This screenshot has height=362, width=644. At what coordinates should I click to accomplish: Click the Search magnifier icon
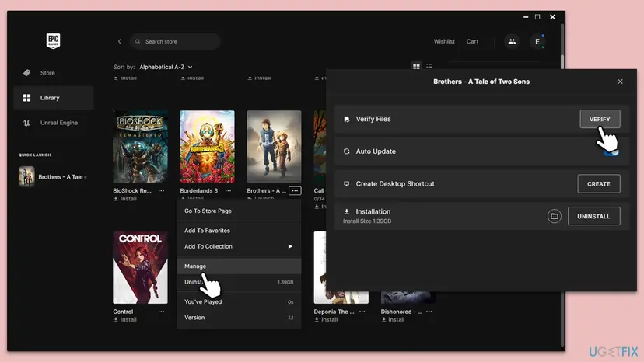[138, 41]
